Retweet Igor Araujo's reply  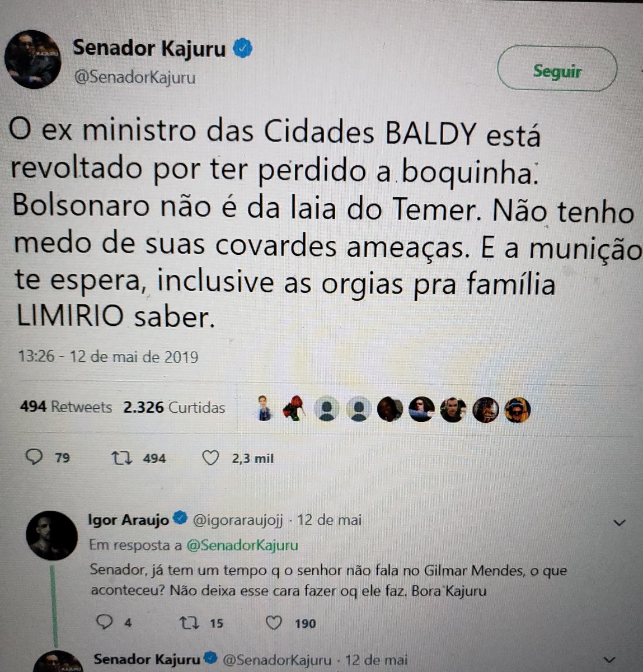(x=189, y=623)
